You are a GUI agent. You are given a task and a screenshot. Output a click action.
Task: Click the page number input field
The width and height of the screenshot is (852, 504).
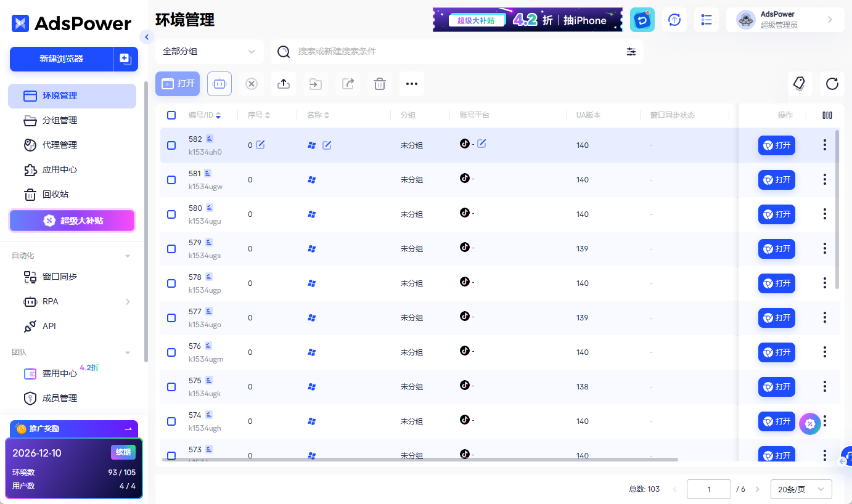(708, 489)
